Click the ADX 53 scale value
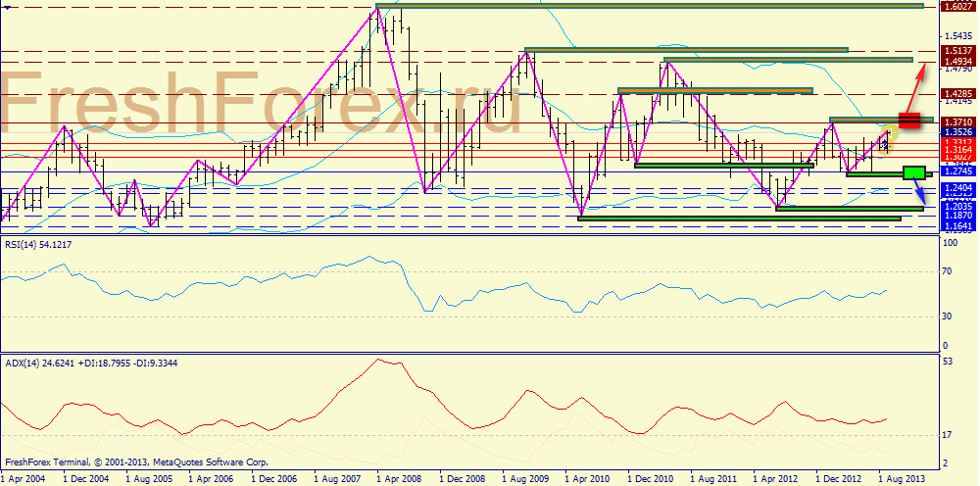Screen dimensions: 980x486 pyautogui.click(x=947, y=363)
